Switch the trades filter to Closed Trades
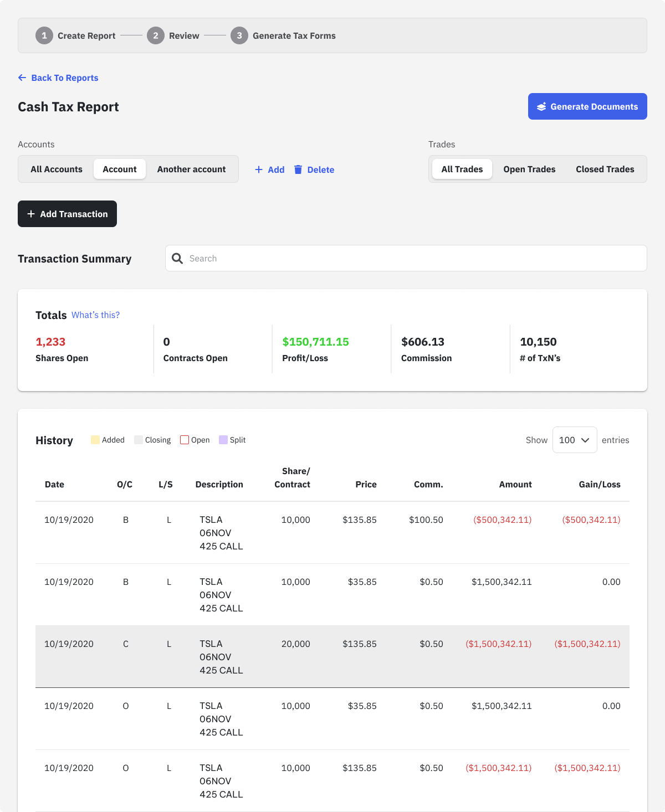This screenshot has width=665, height=812. coord(605,169)
